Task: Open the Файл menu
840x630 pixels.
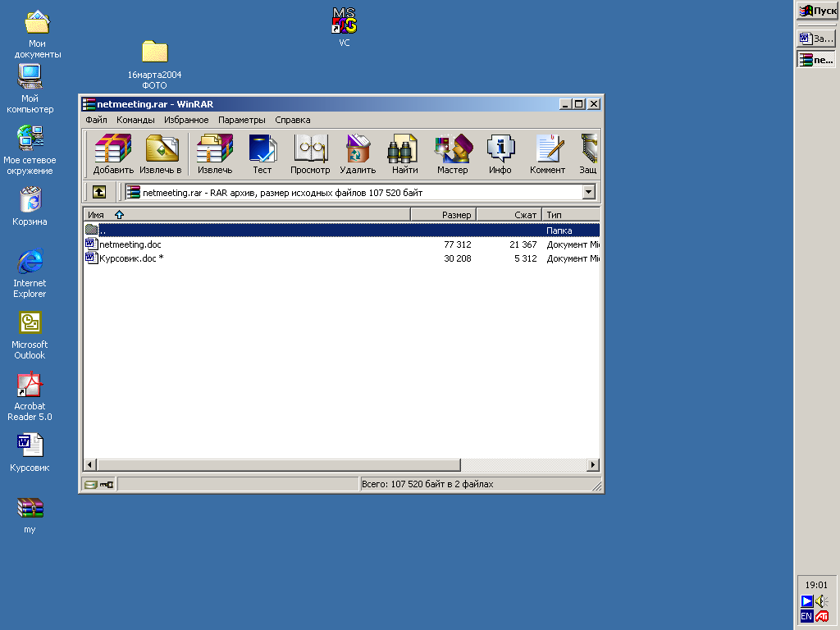Action: pos(97,120)
